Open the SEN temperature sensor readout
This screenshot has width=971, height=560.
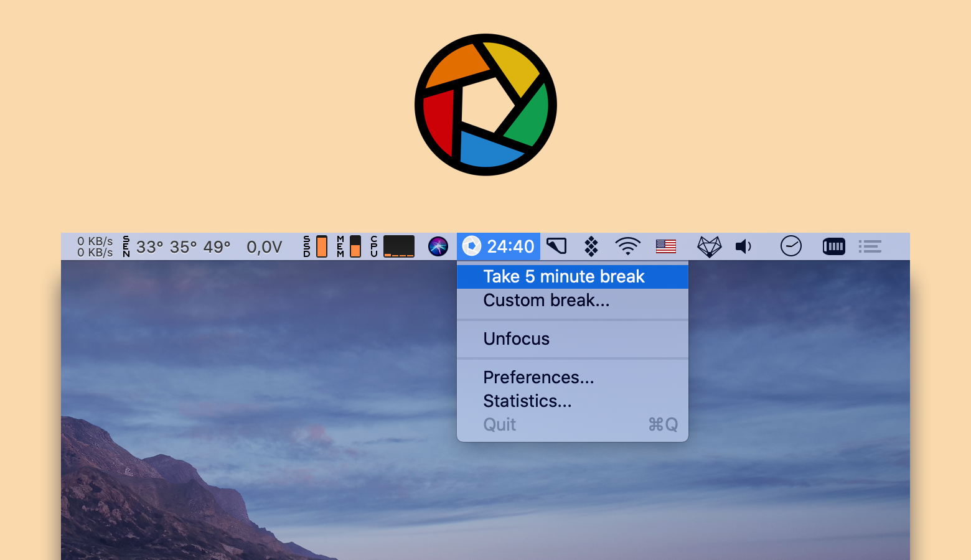tap(177, 247)
